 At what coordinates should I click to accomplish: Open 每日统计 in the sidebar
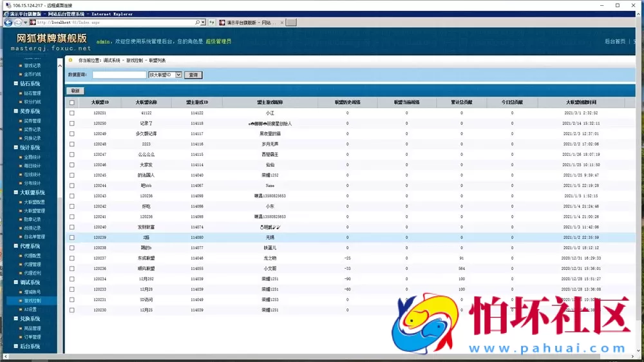[x=32, y=166]
